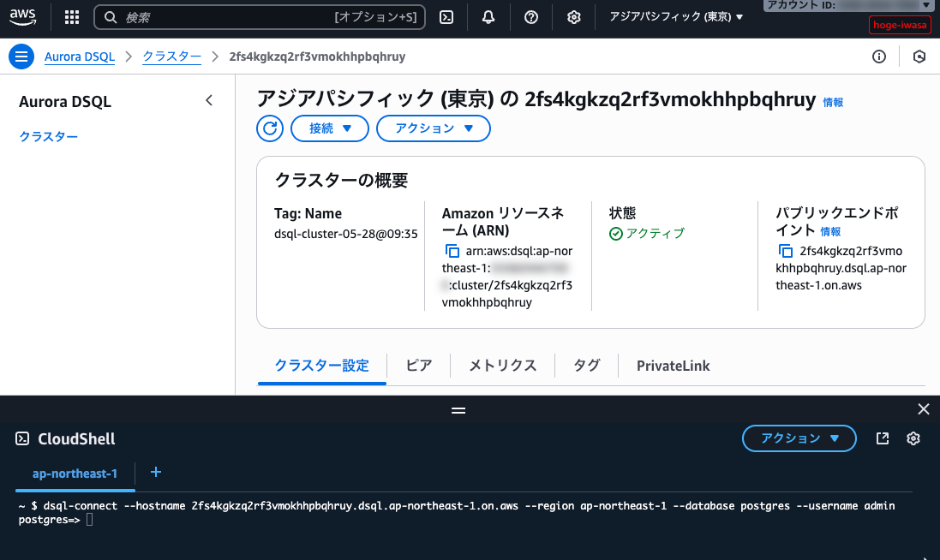The height and width of the screenshot is (560, 940).
Task: Copy the public endpoint hostname
Action: (x=785, y=251)
